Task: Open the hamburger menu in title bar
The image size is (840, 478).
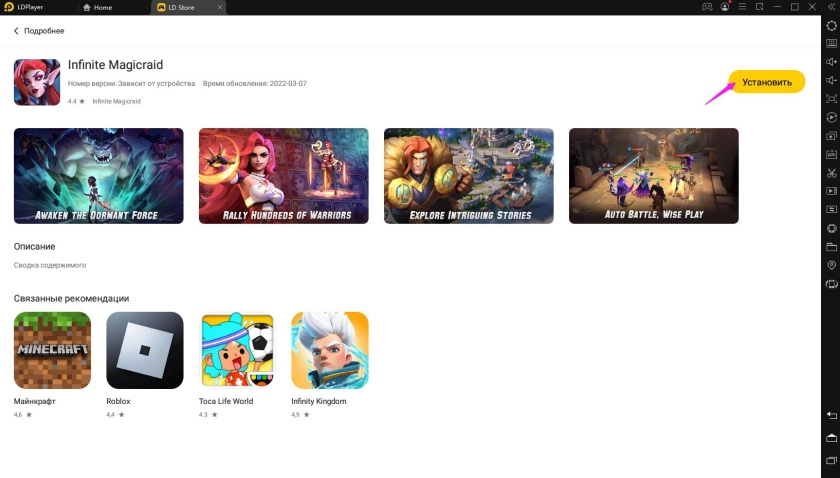Action: click(x=742, y=7)
